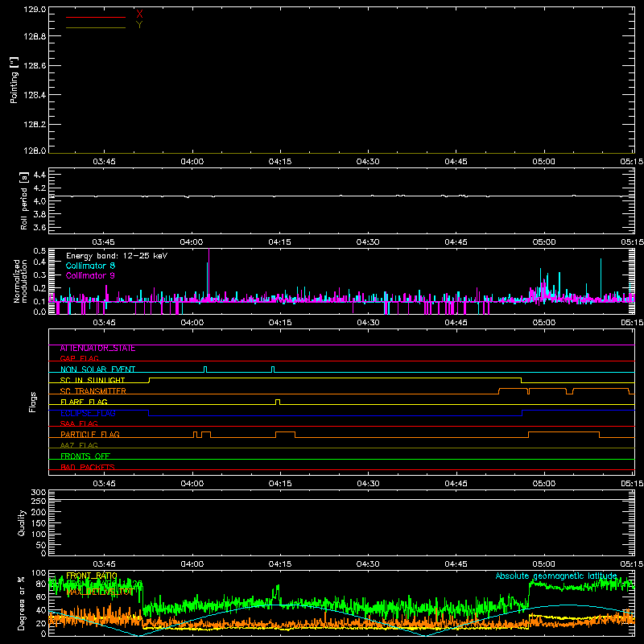This screenshot has width=644, height=644.
Task: Click the Collimator 8 legend label
Action: [90, 266]
